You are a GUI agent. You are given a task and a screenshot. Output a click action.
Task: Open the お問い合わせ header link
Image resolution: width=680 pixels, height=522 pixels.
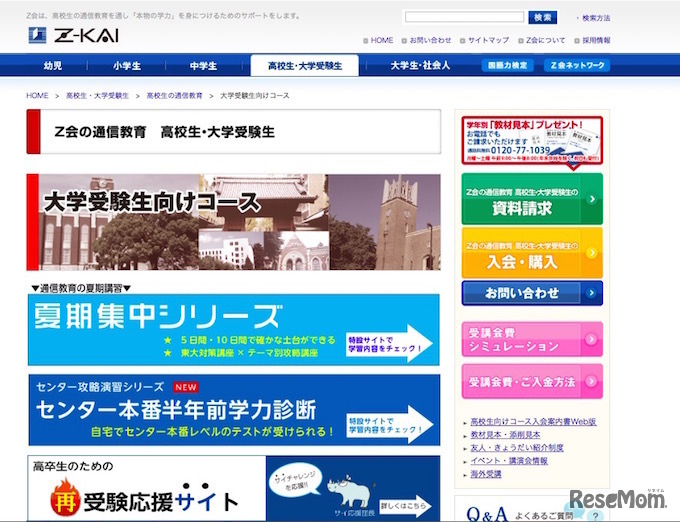click(430, 40)
